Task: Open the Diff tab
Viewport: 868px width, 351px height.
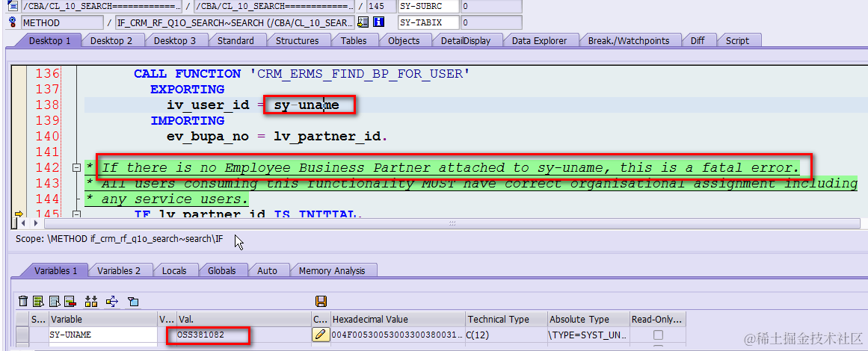Action: [x=698, y=40]
